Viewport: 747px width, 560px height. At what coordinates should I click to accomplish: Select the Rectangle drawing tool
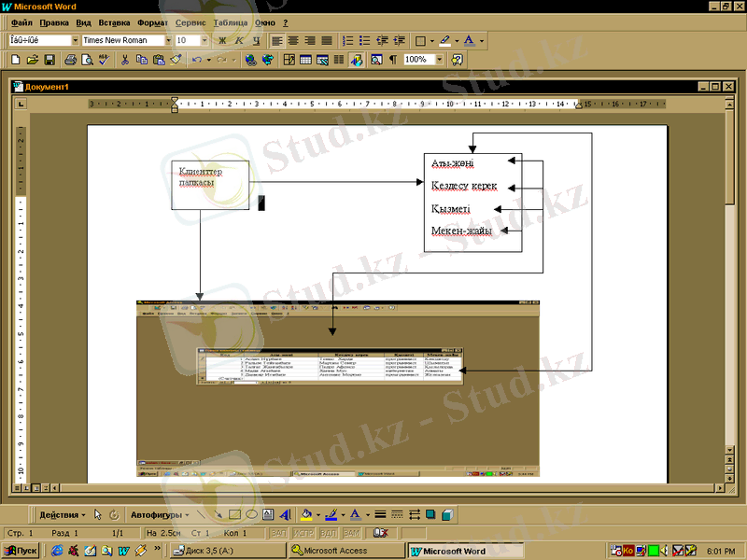tap(235, 514)
